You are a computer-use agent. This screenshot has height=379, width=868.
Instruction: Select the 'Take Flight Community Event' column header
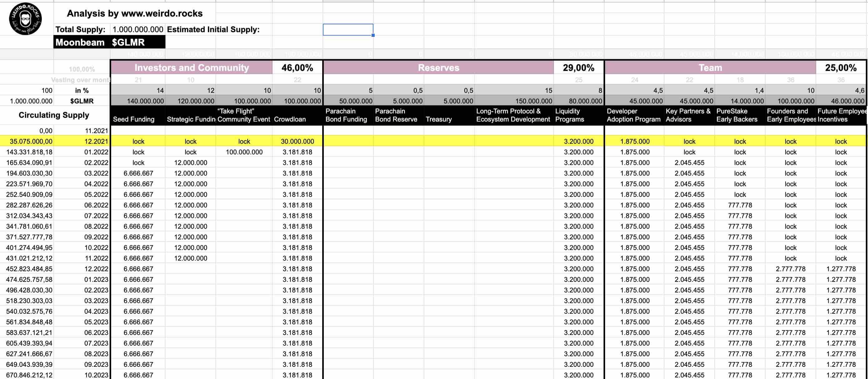(244, 115)
